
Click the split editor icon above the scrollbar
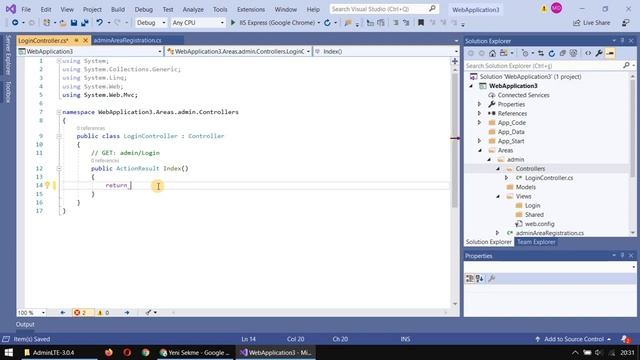tap(455, 61)
